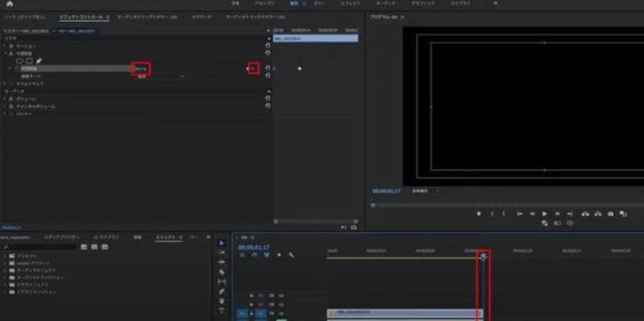The width and height of the screenshot is (644, 321).
Task: Open Program monitor zoom level dropdown
Action: coord(426,190)
